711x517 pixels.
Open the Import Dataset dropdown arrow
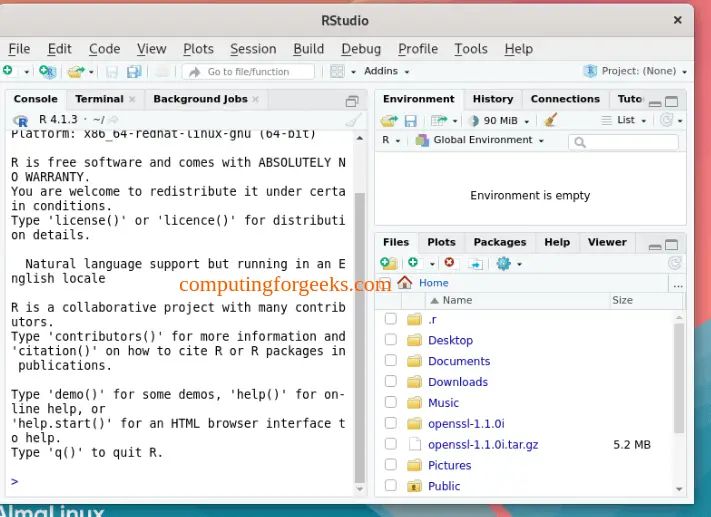(454, 121)
